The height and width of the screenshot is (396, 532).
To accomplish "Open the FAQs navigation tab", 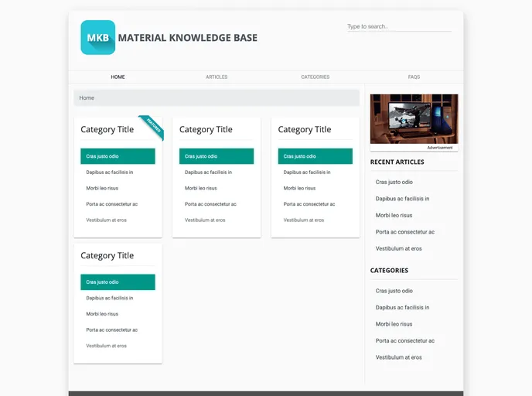I will (x=414, y=77).
